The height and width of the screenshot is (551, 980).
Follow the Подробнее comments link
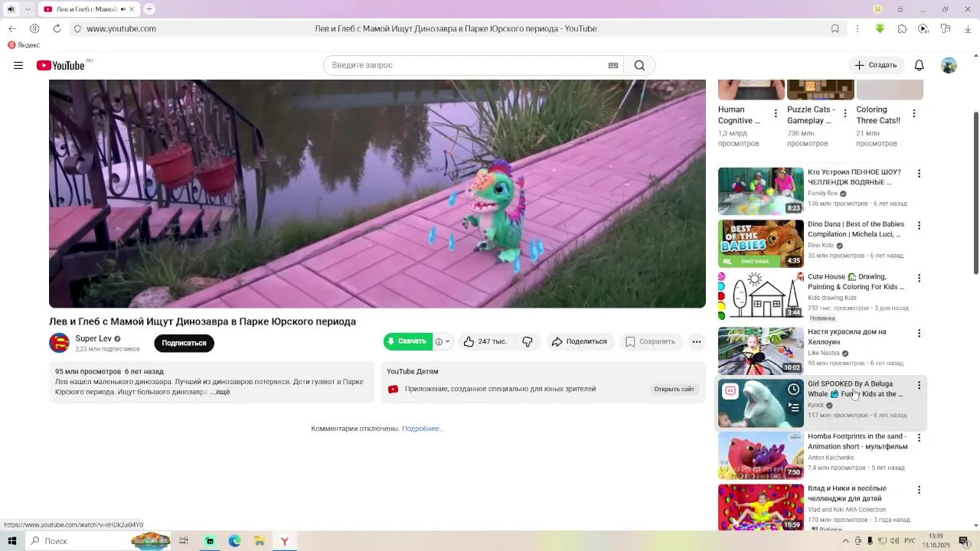coord(423,429)
